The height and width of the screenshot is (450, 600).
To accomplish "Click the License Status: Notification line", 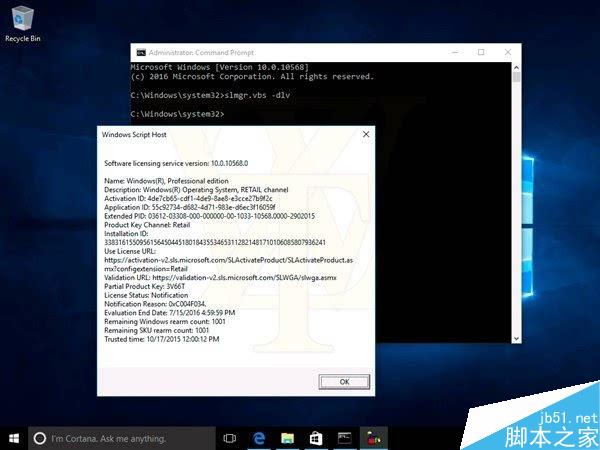I will (146, 295).
